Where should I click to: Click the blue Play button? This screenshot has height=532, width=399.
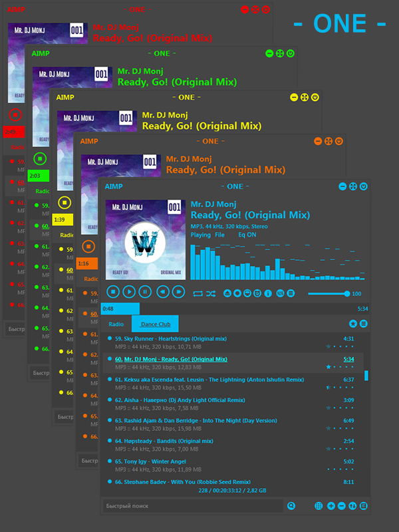coord(129,292)
